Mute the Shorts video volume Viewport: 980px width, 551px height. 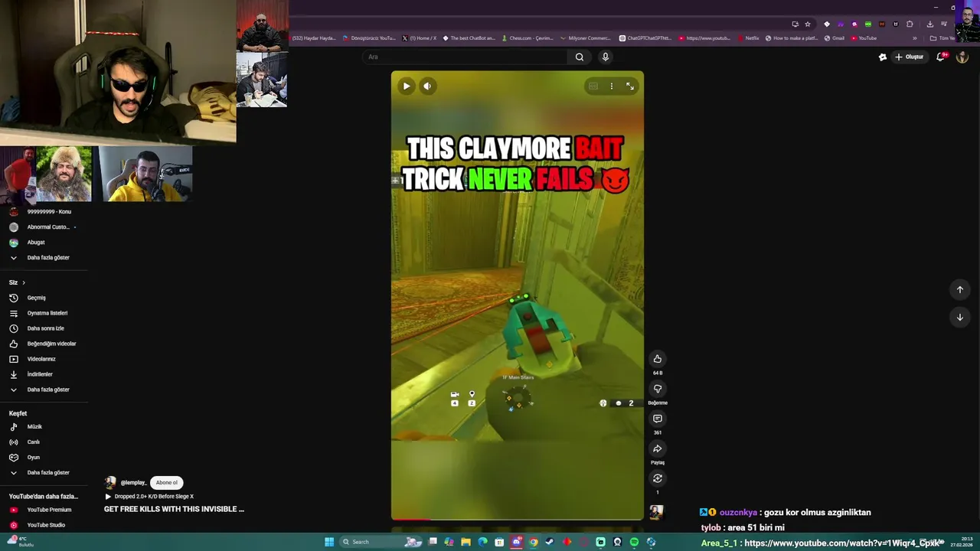[427, 86]
